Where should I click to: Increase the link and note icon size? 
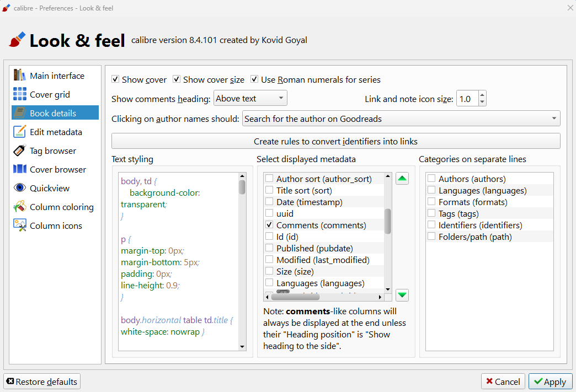[x=482, y=95]
